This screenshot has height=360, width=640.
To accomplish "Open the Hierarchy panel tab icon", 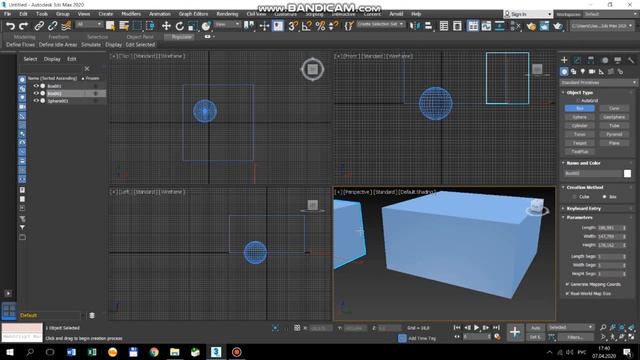I will pyautogui.click(x=591, y=60).
